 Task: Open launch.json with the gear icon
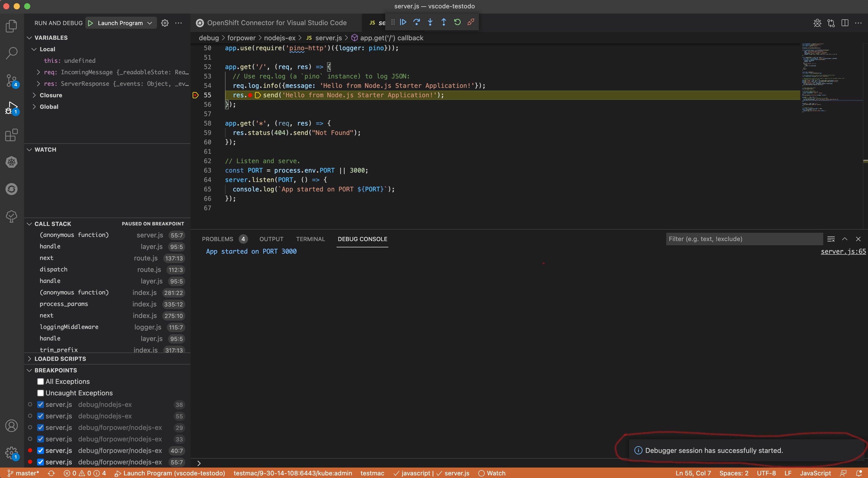(x=165, y=23)
